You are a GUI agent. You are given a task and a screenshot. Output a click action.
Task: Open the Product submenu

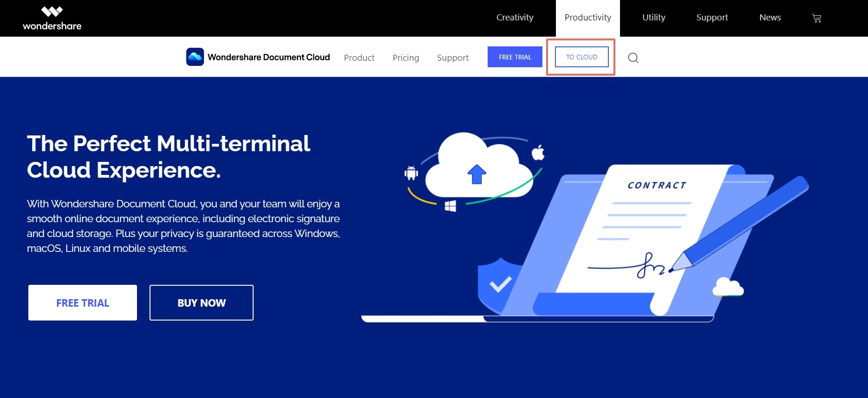click(359, 58)
